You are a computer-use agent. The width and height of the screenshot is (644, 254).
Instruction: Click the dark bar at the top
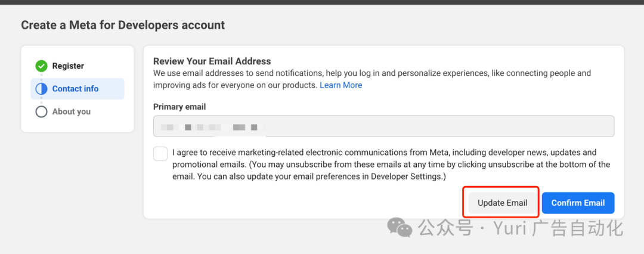[322, 2]
